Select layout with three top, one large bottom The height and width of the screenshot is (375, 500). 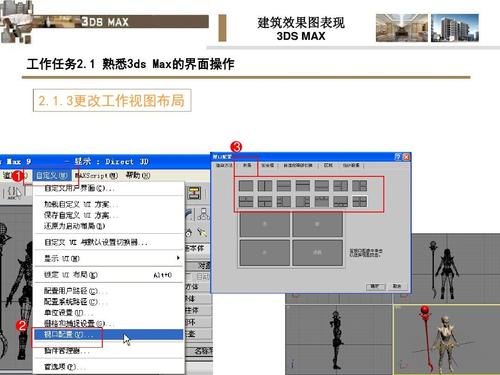click(x=322, y=201)
